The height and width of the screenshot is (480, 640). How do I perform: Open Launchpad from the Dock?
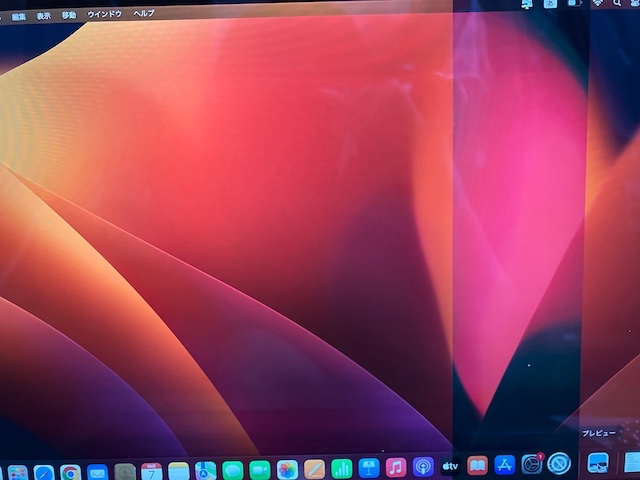coord(18,473)
